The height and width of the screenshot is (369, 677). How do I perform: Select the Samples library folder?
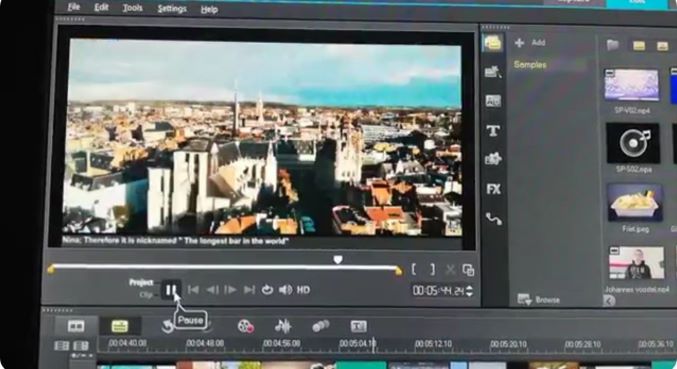point(530,65)
